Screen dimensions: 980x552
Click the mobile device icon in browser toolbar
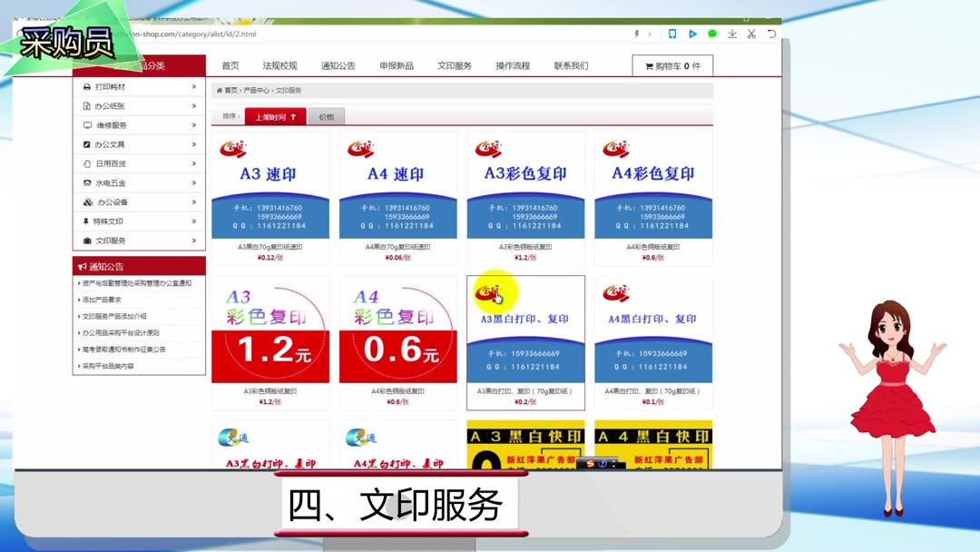tap(671, 33)
